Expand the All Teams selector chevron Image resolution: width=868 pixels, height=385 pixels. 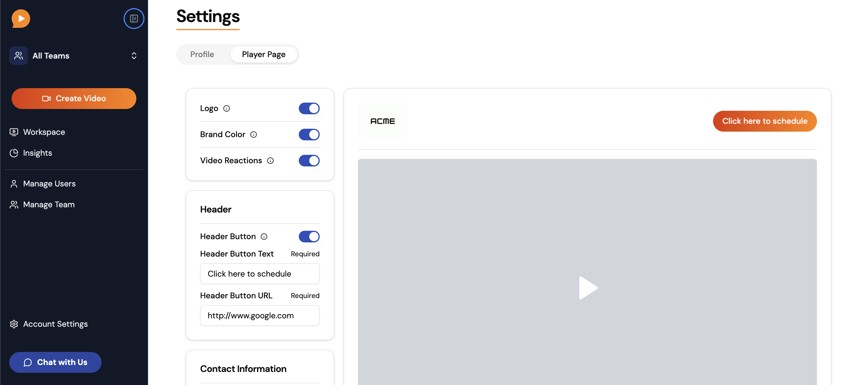click(134, 56)
